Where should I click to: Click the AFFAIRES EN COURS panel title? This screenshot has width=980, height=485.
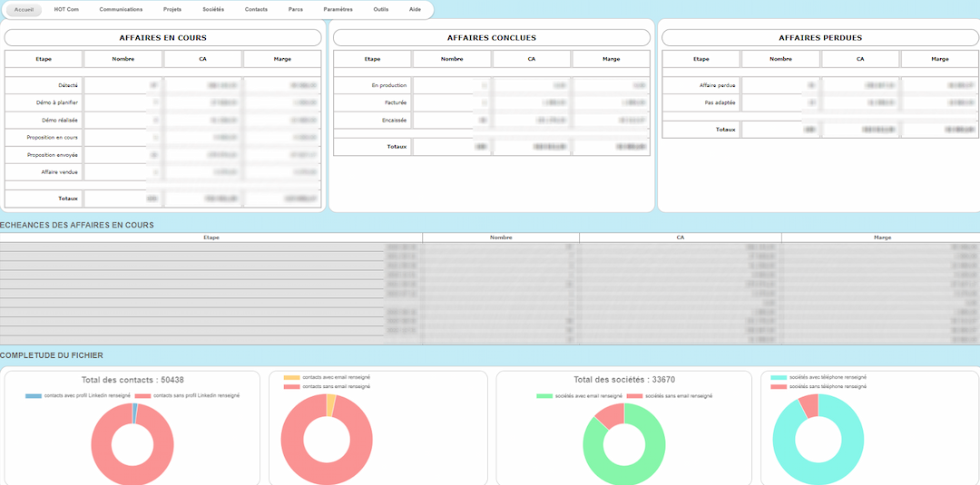coord(163,38)
